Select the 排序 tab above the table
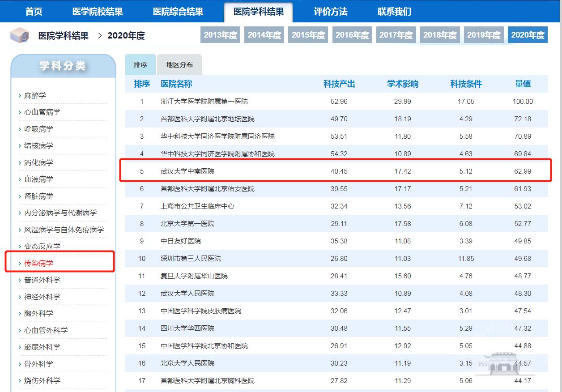The height and width of the screenshot is (392, 562). 140,65
